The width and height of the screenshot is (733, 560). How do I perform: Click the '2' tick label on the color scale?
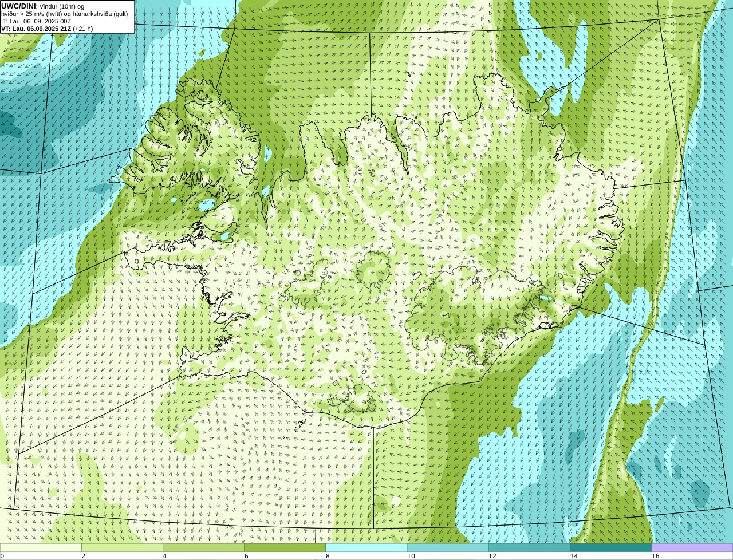(x=83, y=556)
